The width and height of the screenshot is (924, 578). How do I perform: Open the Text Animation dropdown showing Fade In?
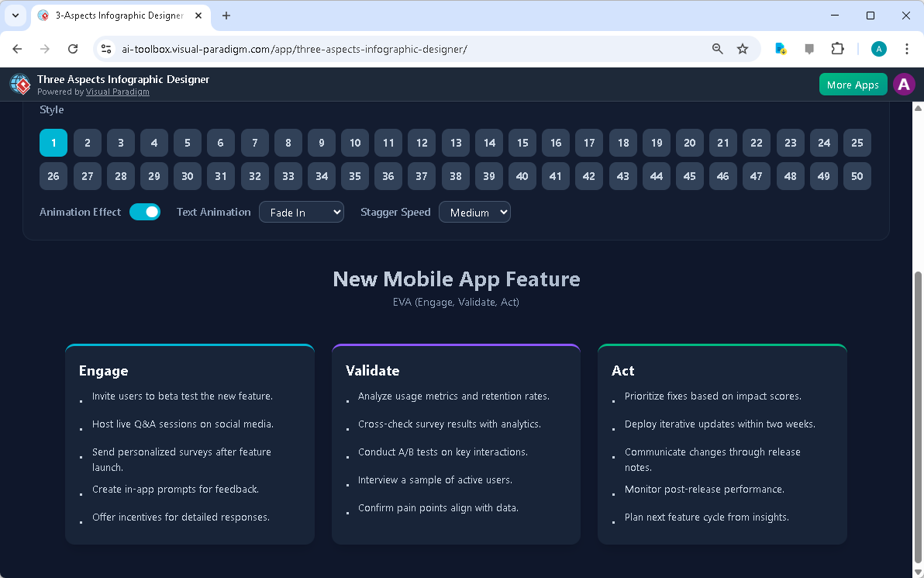pos(302,212)
